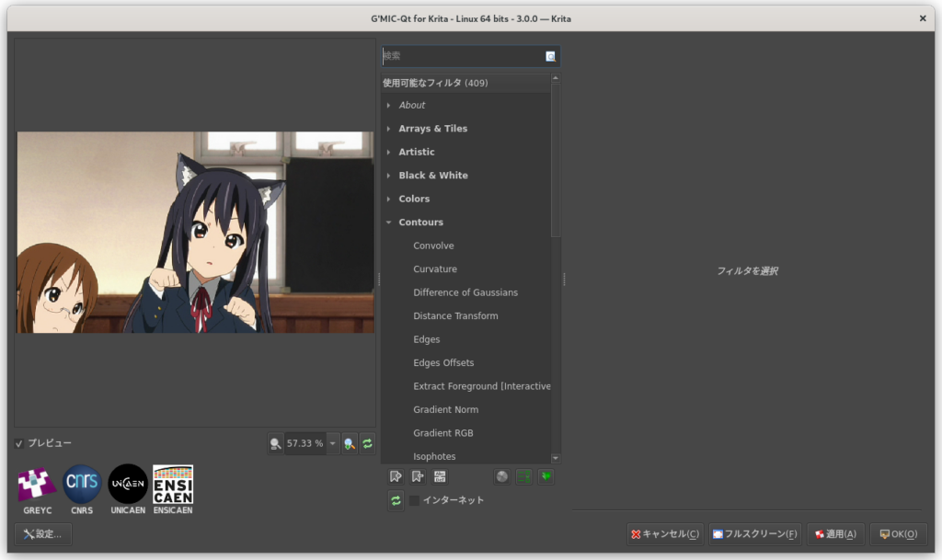This screenshot has width=942, height=560.
Task: Expand or collapse all filter folders
Action: tap(546, 476)
